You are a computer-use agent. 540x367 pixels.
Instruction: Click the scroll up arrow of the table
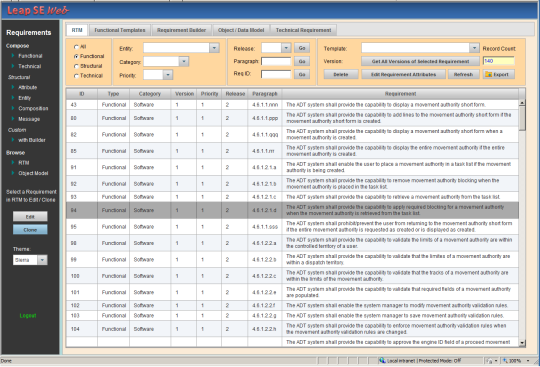coord(522,103)
